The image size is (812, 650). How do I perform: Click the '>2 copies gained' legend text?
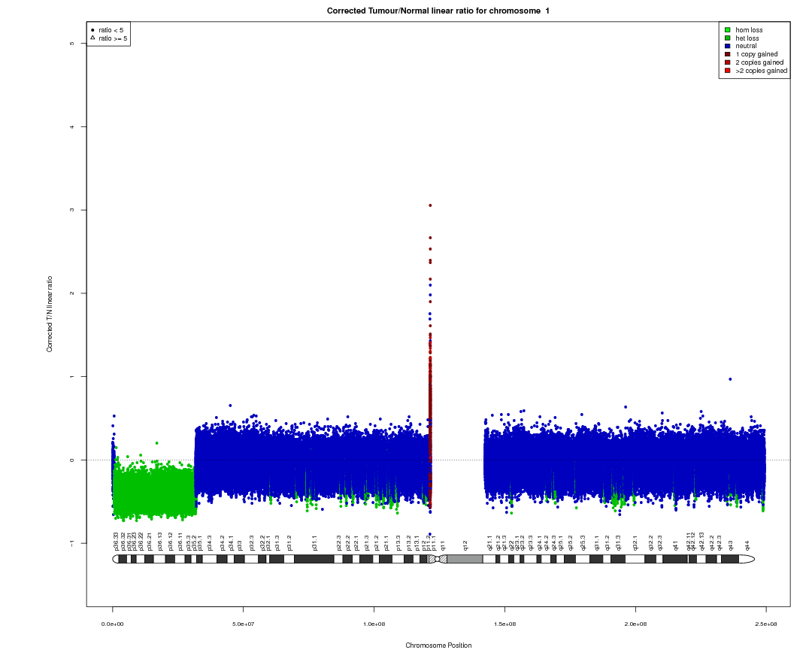pos(761,71)
